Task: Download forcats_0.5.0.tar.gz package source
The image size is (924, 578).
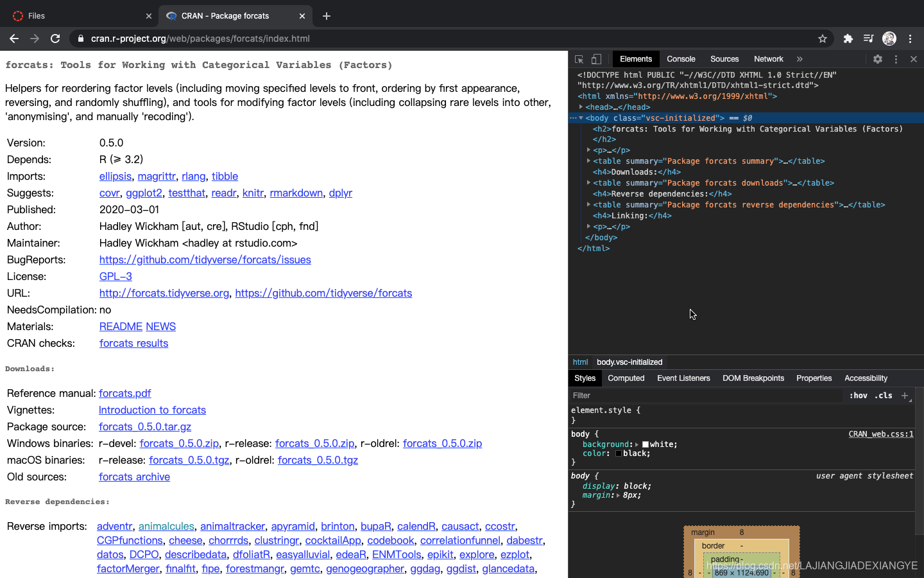Action: pyautogui.click(x=145, y=426)
